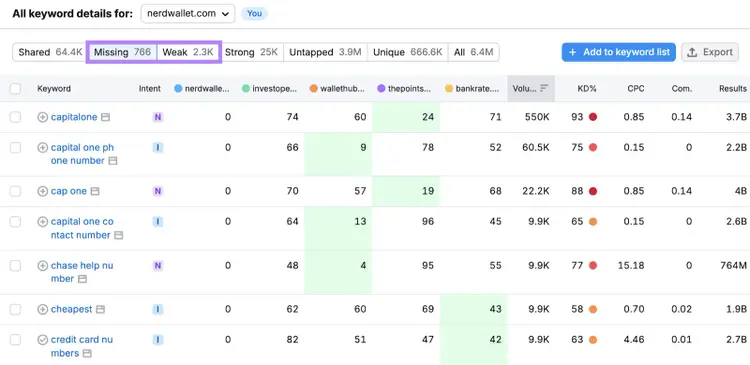Click the N intent badge for cap one
Screen dimensions: 750x365
coord(158,191)
